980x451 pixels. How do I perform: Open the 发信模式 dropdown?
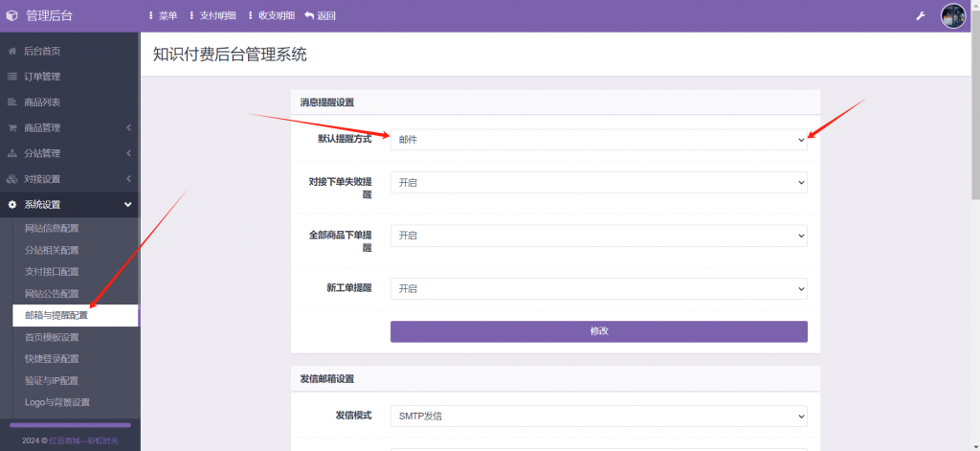point(599,416)
